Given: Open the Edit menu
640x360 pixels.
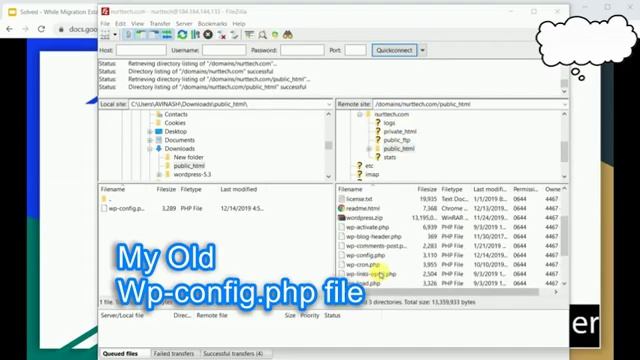Looking at the screenshot, I should (x=120, y=24).
